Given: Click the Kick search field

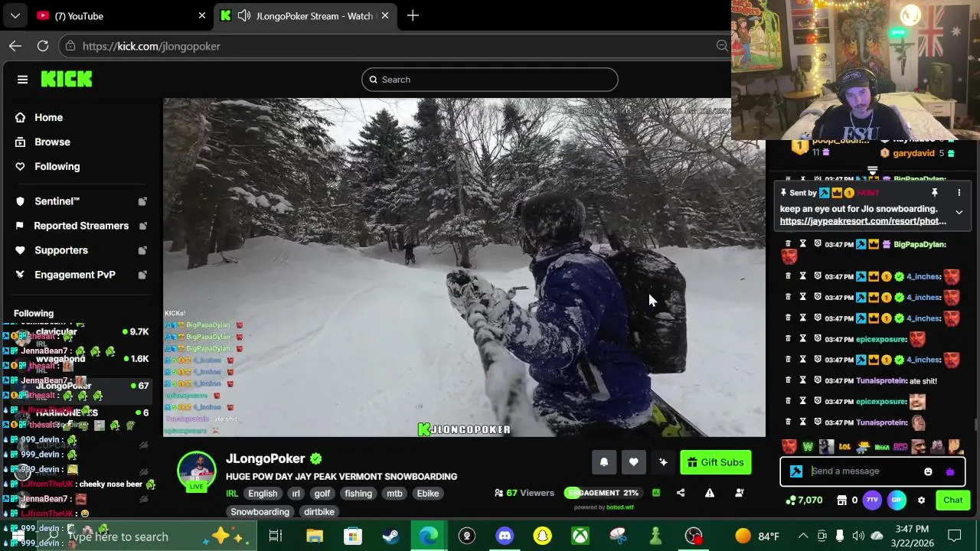Looking at the screenshot, I should (x=490, y=80).
